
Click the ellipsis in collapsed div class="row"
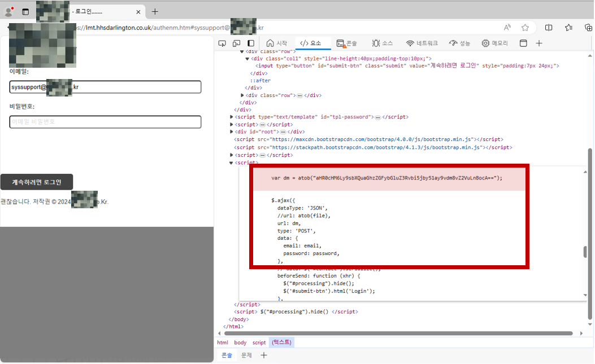[299, 95]
